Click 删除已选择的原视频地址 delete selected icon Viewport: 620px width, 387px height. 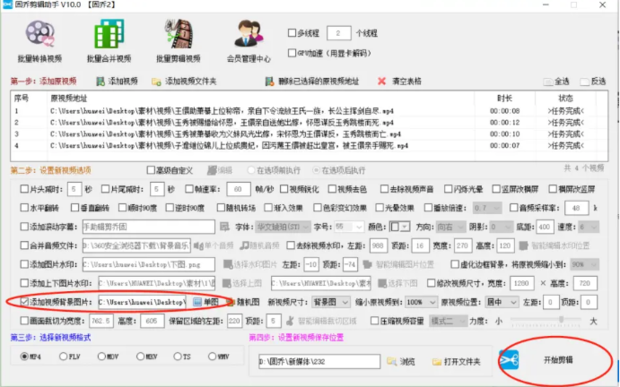(x=270, y=81)
